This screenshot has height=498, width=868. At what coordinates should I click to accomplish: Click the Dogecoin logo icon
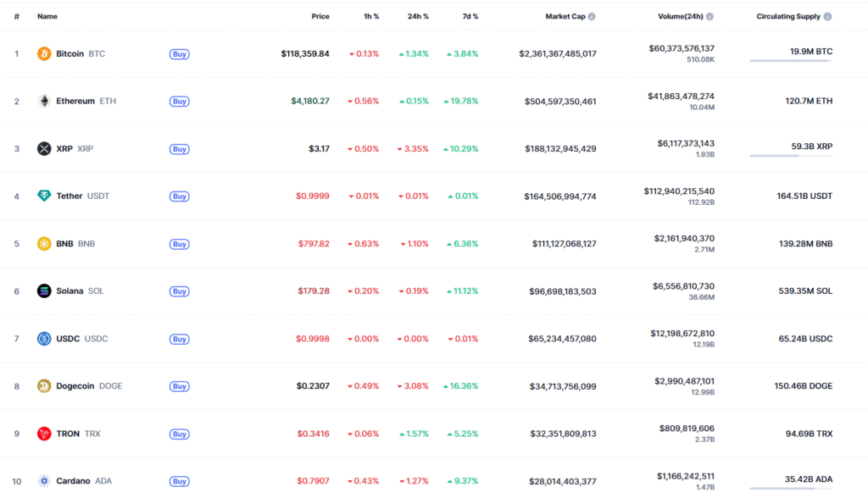coord(44,385)
